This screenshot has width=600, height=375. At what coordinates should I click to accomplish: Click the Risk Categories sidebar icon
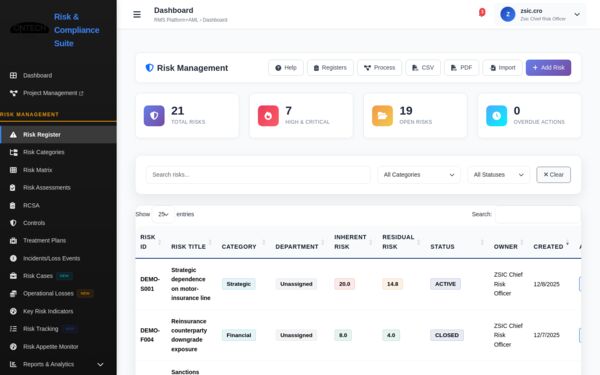click(x=13, y=152)
